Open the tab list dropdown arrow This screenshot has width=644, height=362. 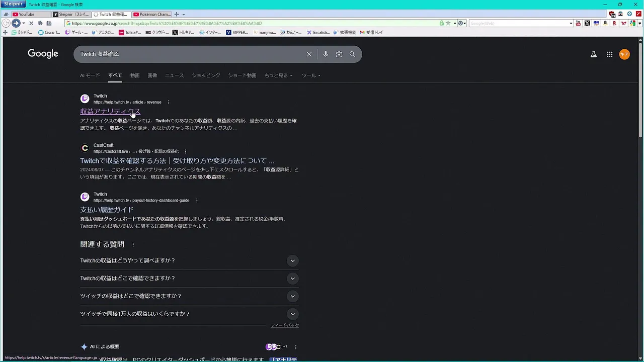(183, 14)
